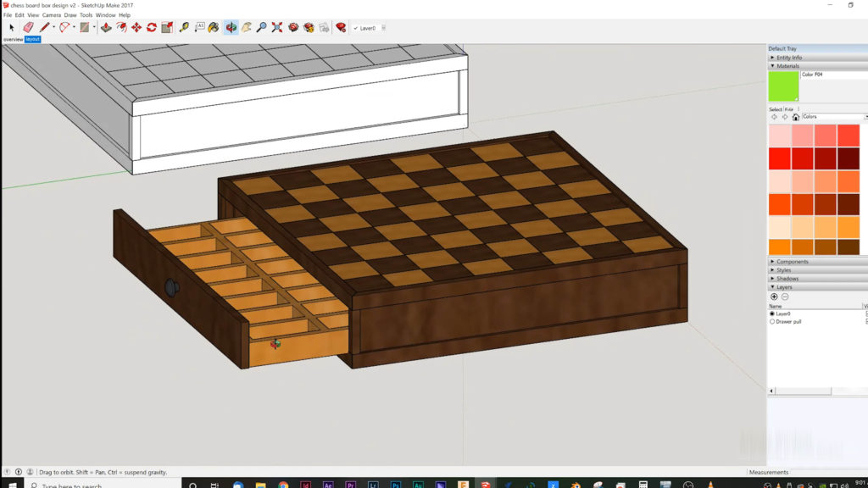
Task: Open the Window menu
Action: [105, 15]
